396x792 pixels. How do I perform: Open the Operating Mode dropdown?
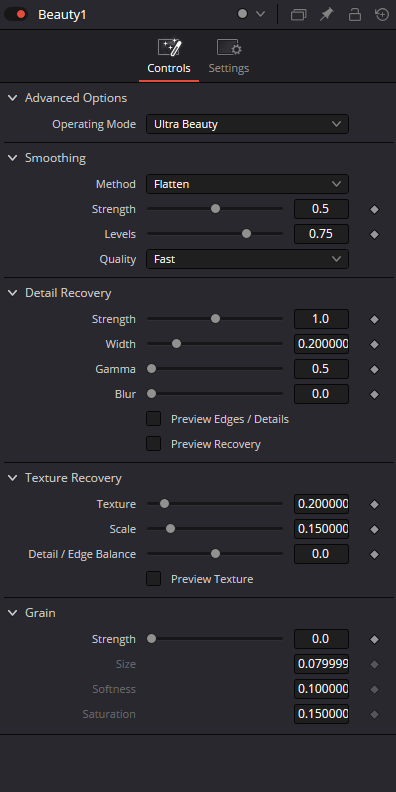tap(248, 124)
